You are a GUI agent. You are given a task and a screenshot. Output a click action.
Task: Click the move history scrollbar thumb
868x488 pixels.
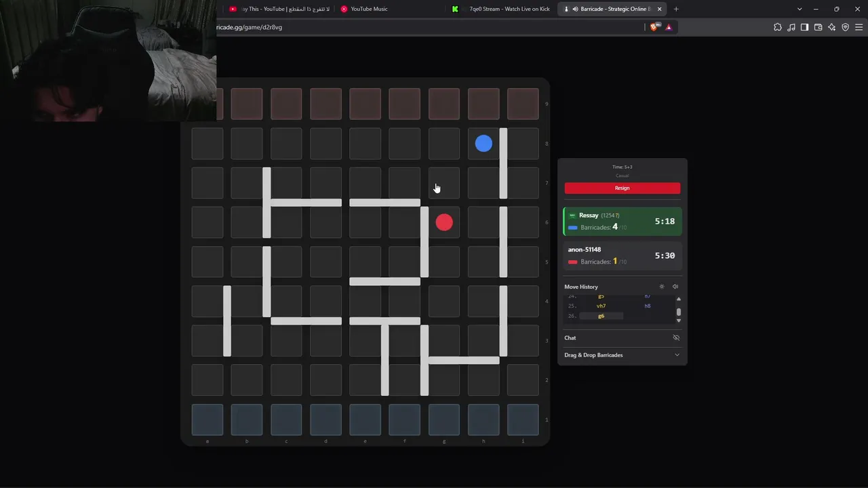679,312
